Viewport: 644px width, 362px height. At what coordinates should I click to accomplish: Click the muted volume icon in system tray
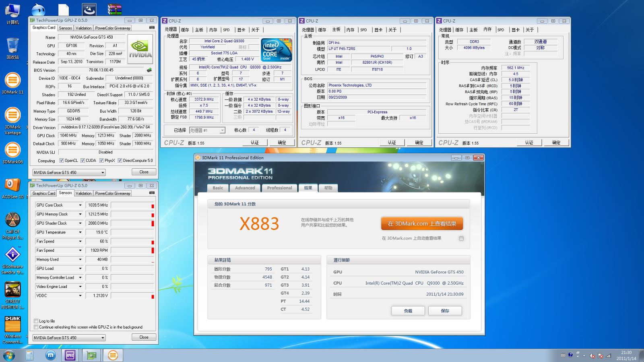tap(592, 356)
